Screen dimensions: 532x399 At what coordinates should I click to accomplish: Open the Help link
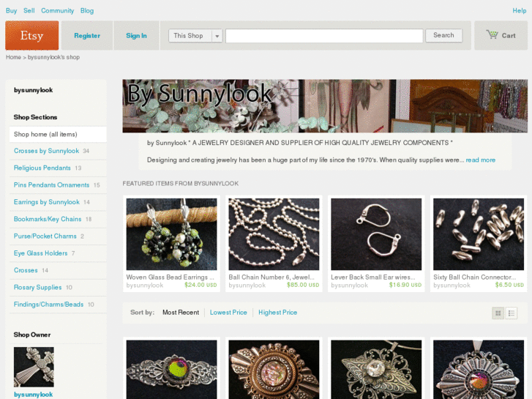[x=519, y=11]
